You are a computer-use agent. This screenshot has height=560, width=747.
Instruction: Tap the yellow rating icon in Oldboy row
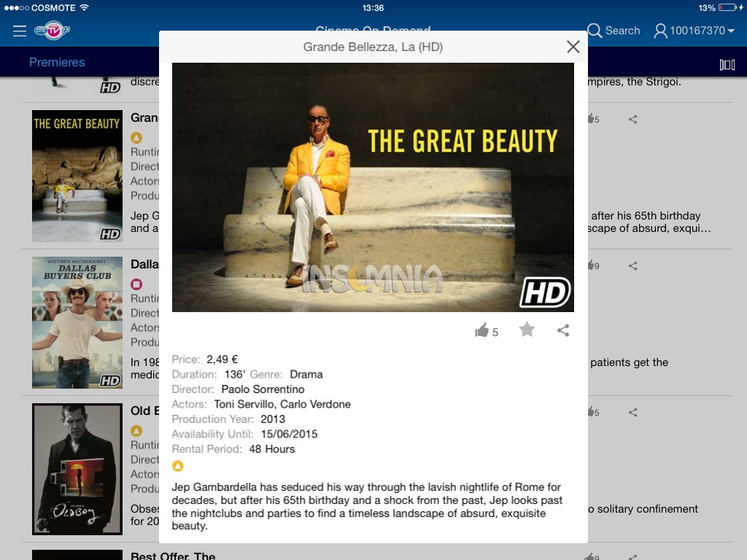pyautogui.click(x=136, y=431)
